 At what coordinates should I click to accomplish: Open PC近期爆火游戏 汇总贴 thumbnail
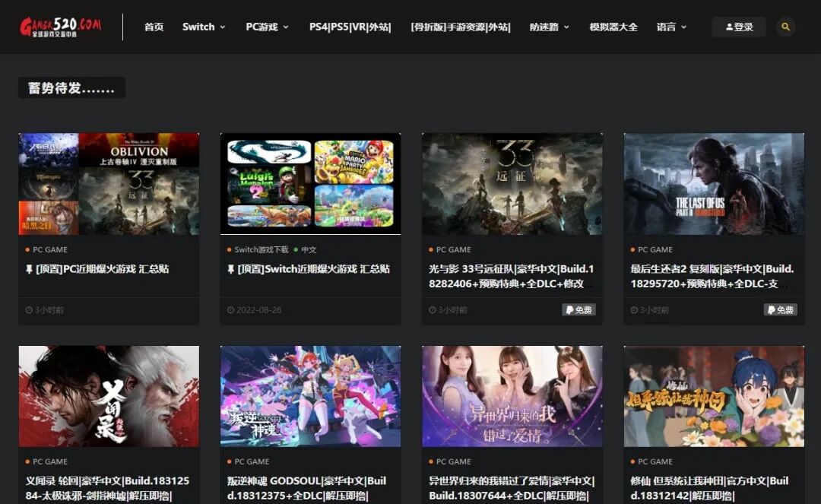click(x=109, y=184)
